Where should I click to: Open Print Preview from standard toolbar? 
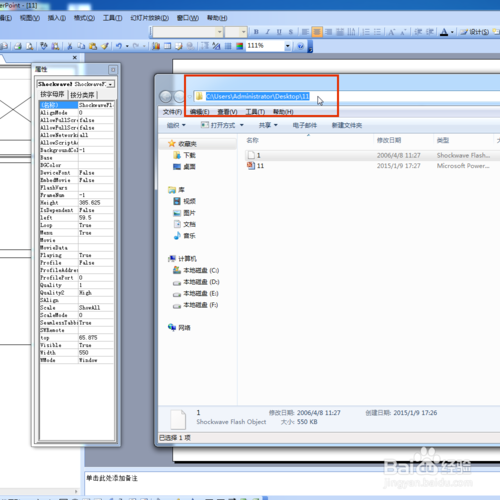click(30, 46)
